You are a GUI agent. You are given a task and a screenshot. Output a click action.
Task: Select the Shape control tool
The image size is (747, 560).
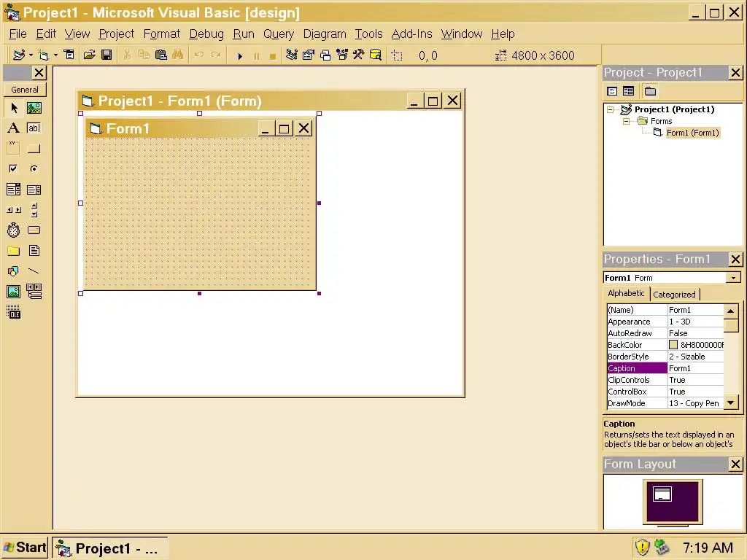[x=14, y=271]
